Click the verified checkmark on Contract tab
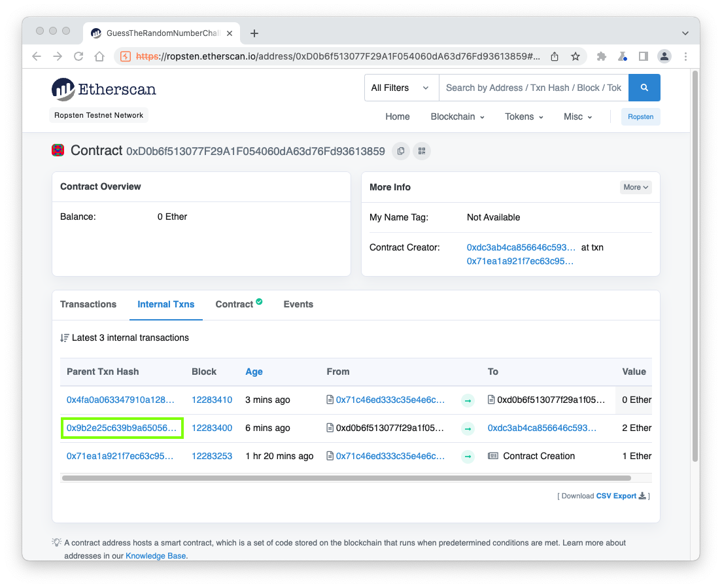Viewport: 722px width, 588px height. 259,302
